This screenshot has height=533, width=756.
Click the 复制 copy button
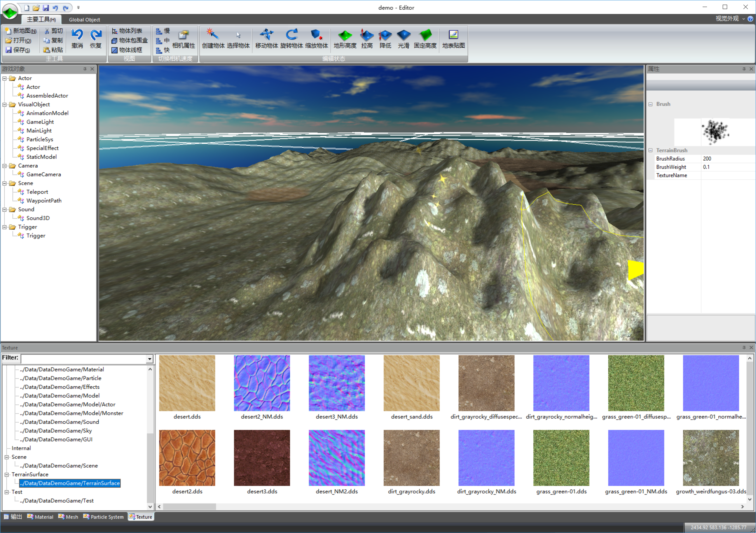click(53, 40)
